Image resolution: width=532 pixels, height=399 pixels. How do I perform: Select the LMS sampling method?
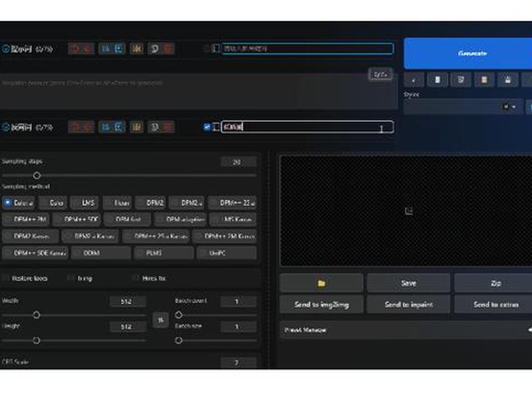click(84, 203)
